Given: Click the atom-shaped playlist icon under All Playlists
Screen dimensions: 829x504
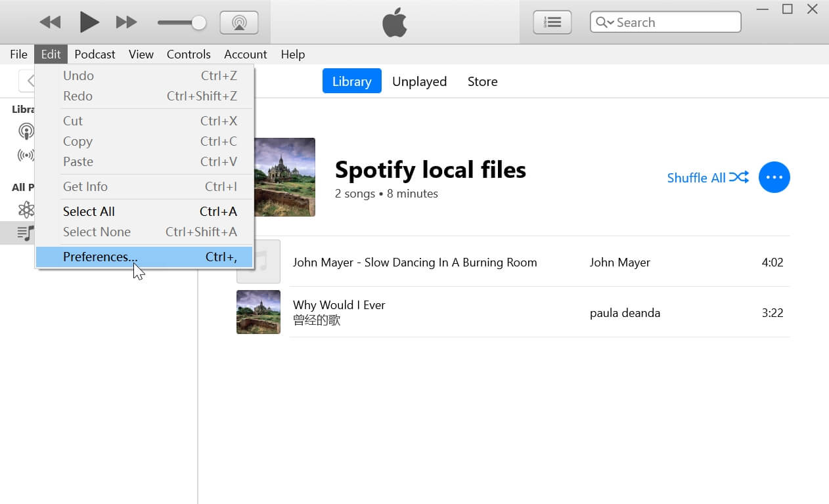Looking at the screenshot, I should click(x=26, y=210).
